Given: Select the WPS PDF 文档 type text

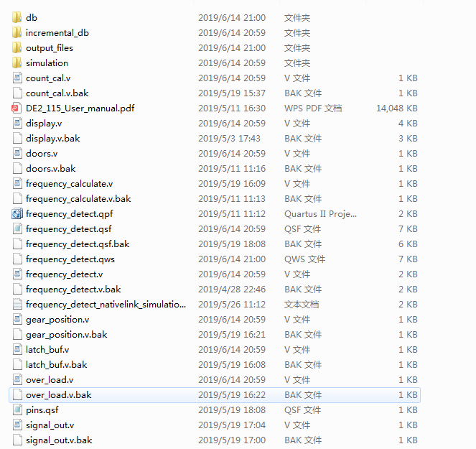Looking at the screenshot, I should coord(313,108).
